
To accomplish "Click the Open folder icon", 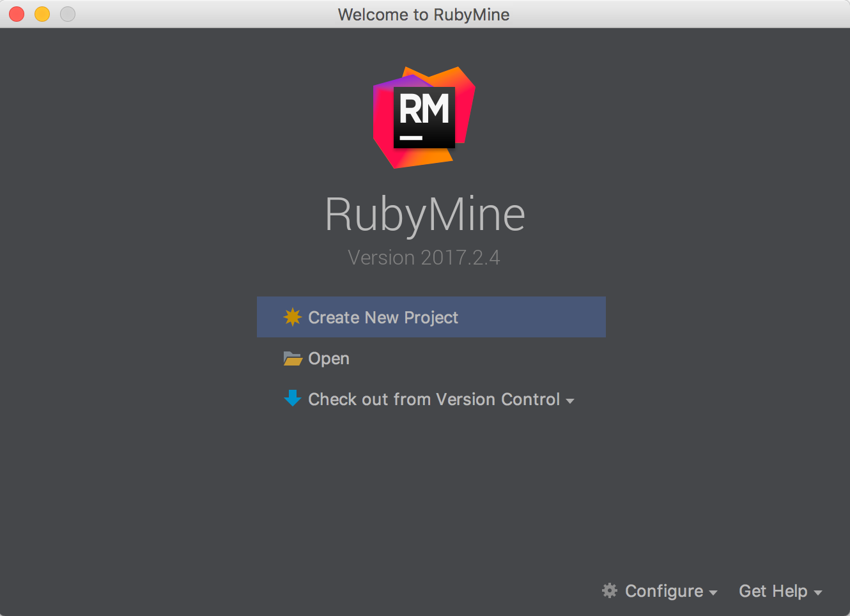I will tap(293, 358).
